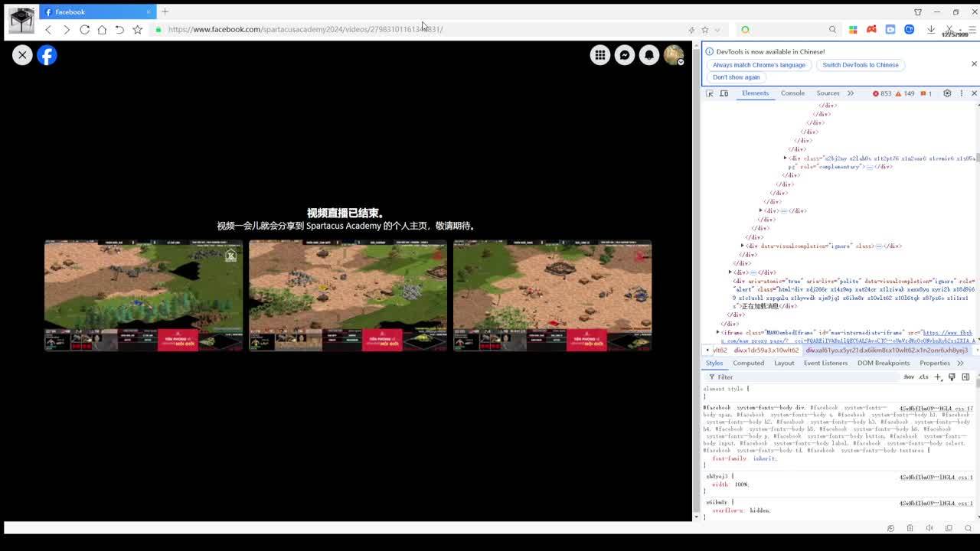Open the second suggested game video thumbnail
The height and width of the screenshot is (551, 980).
tap(348, 295)
